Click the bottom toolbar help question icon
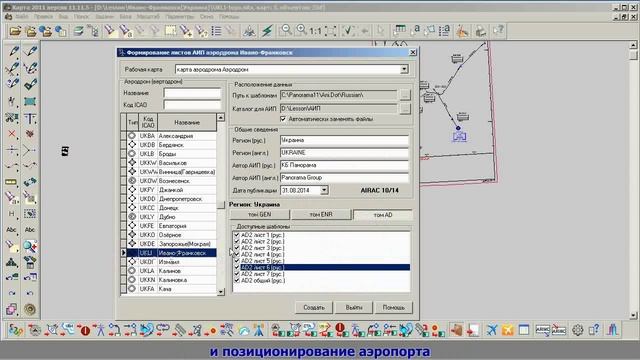Viewport: 640px width, 360px height. pyautogui.click(x=594, y=330)
